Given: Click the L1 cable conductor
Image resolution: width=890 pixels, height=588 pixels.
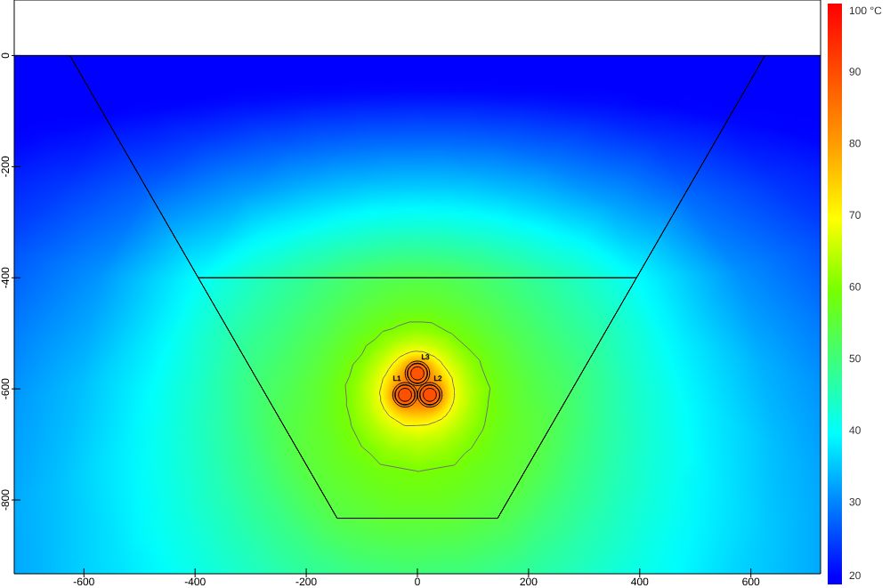Looking at the screenshot, I should pyautogui.click(x=404, y=394).
